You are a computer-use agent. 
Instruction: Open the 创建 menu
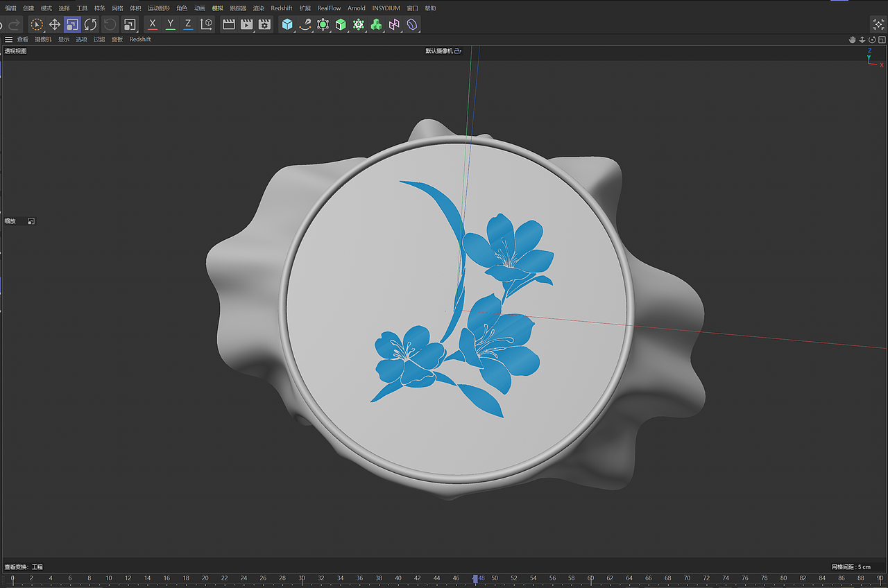click(x=28, y=8)
